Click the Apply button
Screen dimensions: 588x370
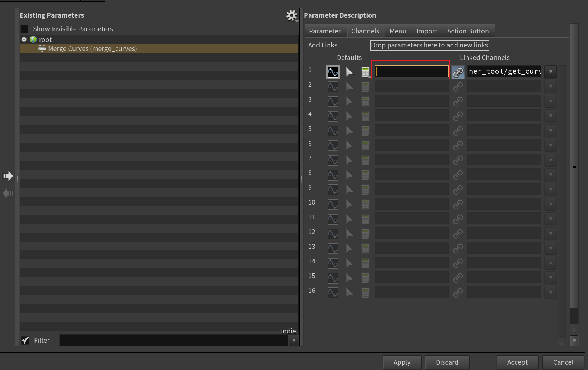point(402,362)
